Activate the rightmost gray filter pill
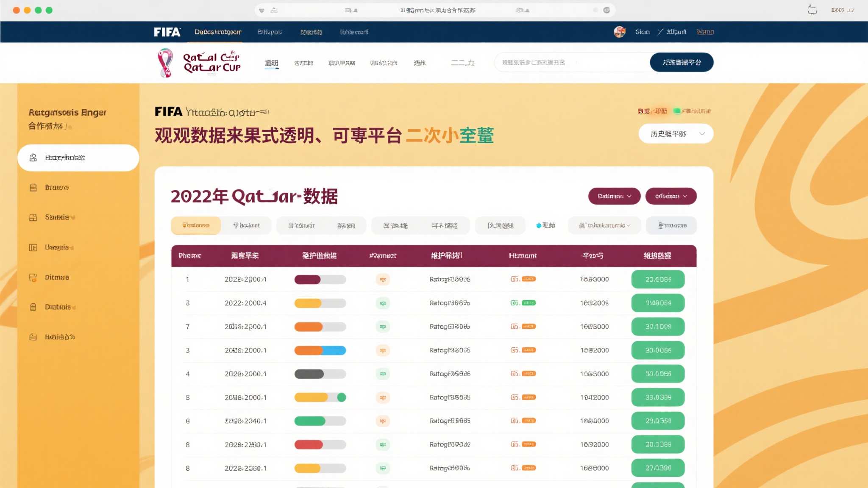The image size is (868, 488). click(x=671, y=225)
